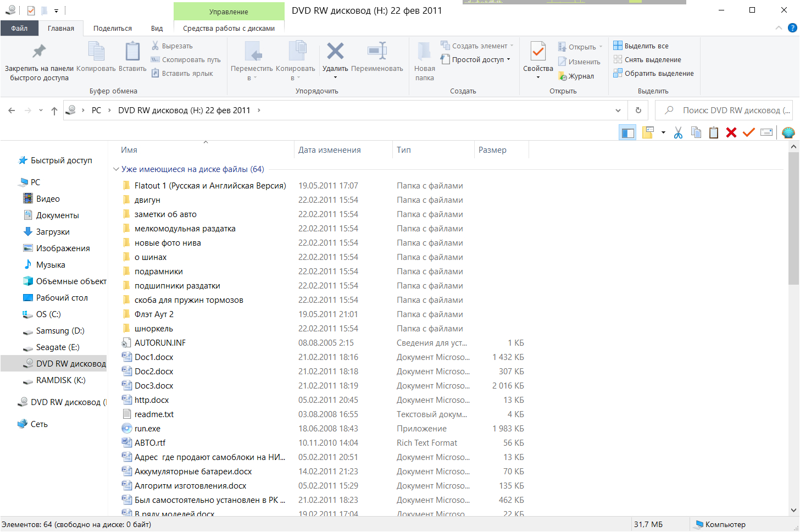Select Samsung (D:) in the navigation pane
The image size is (800, 532).
pos(60,331)
